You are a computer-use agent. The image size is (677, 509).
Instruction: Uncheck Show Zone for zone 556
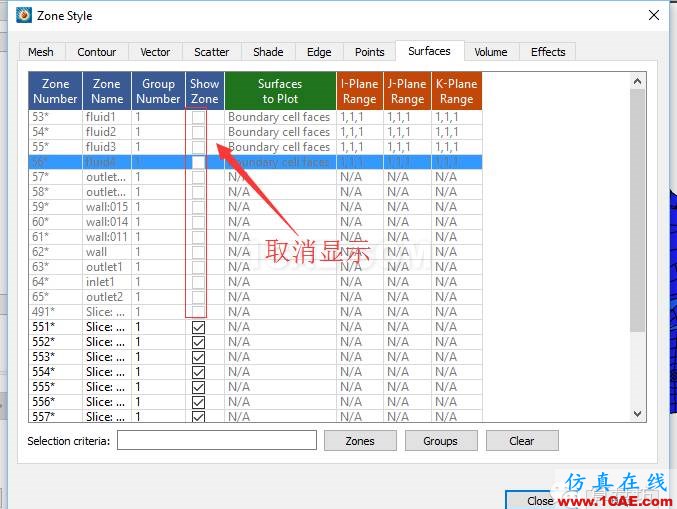coord(198,402)
